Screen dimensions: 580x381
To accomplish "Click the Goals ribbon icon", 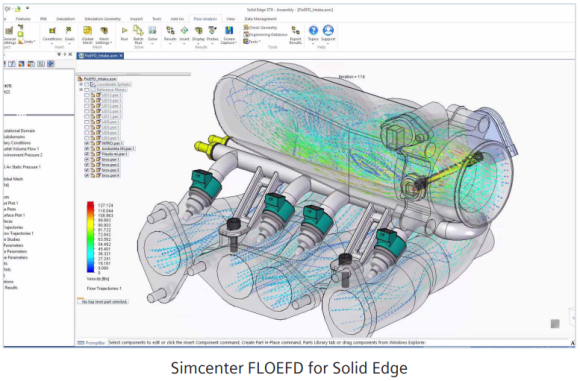I will tap(69, 30).
